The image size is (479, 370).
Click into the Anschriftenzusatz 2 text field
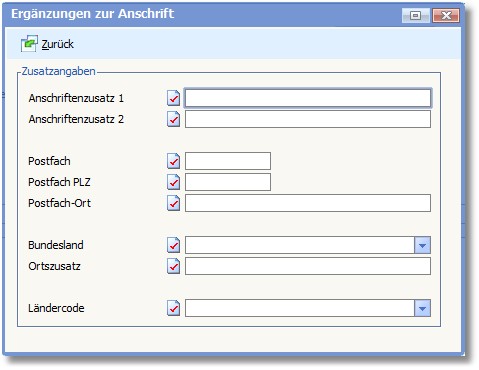tap(308, 119)
